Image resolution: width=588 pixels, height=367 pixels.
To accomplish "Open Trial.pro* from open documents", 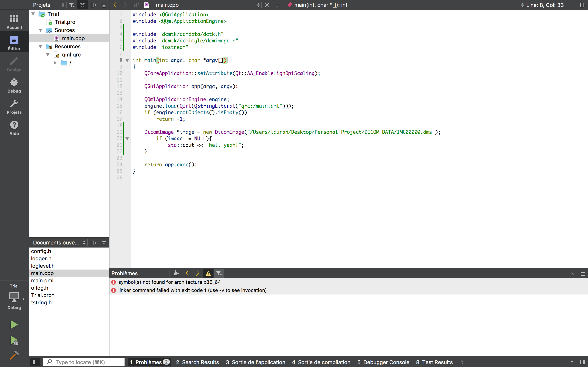I will 42,295.
